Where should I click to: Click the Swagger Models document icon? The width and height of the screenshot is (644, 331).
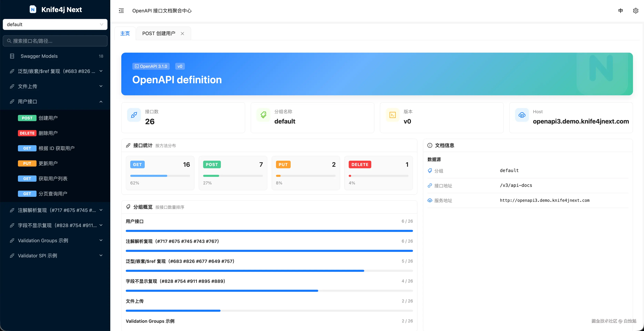coord(12,56)
